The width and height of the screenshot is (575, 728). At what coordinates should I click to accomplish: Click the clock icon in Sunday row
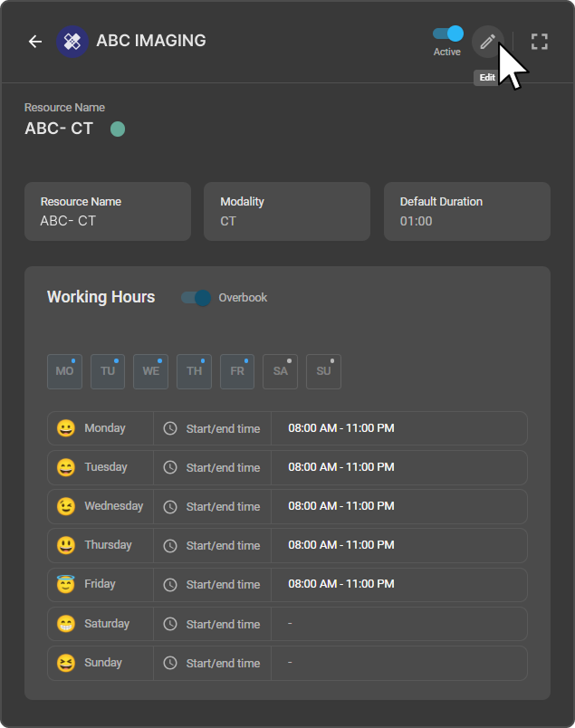170,663
